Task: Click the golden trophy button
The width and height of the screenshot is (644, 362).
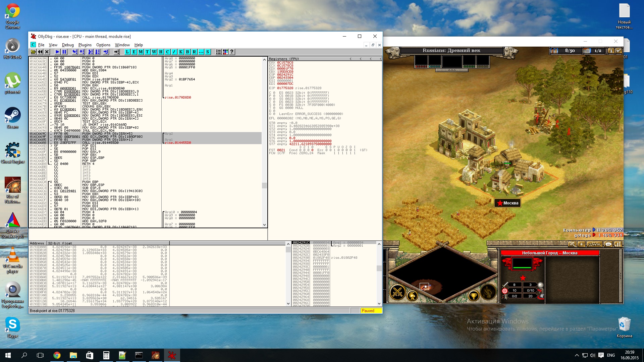Action: pyautogui.click(x=473, y=296)
